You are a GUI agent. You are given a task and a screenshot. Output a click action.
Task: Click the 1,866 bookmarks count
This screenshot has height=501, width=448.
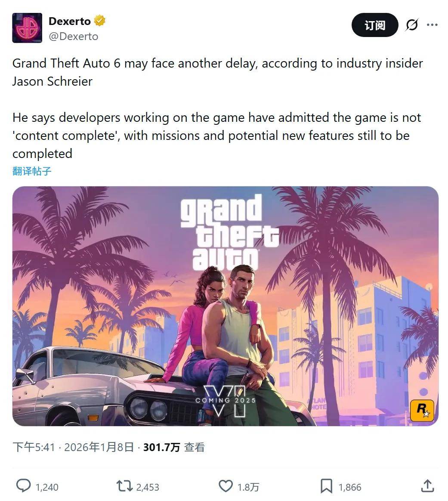[x=350, y=487]
